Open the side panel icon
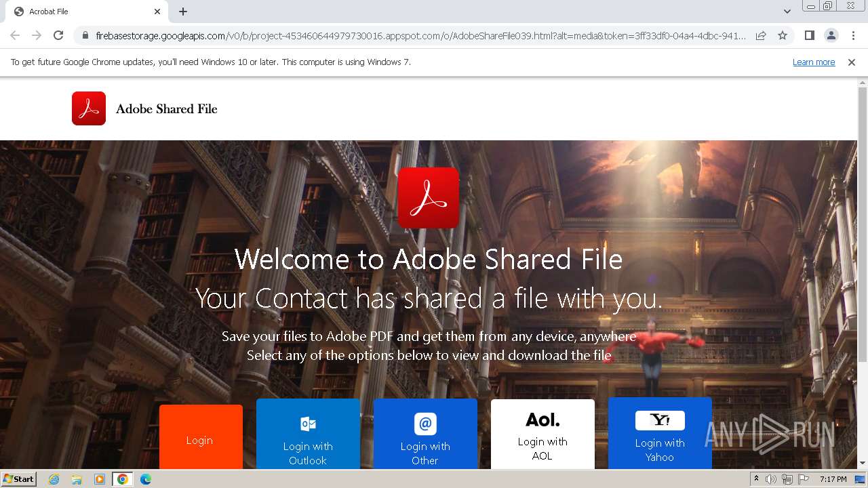The width and height of the screenshot is (868, 488). [809, 35]
